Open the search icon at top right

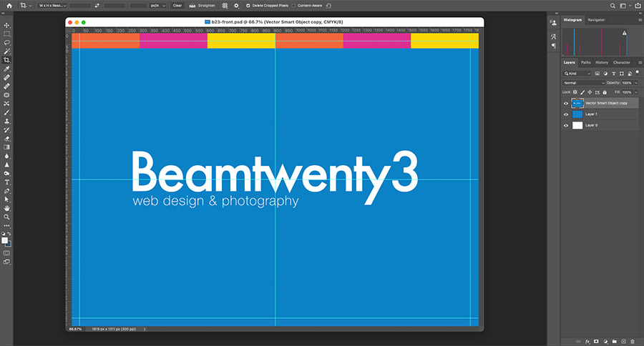(613, 6)
